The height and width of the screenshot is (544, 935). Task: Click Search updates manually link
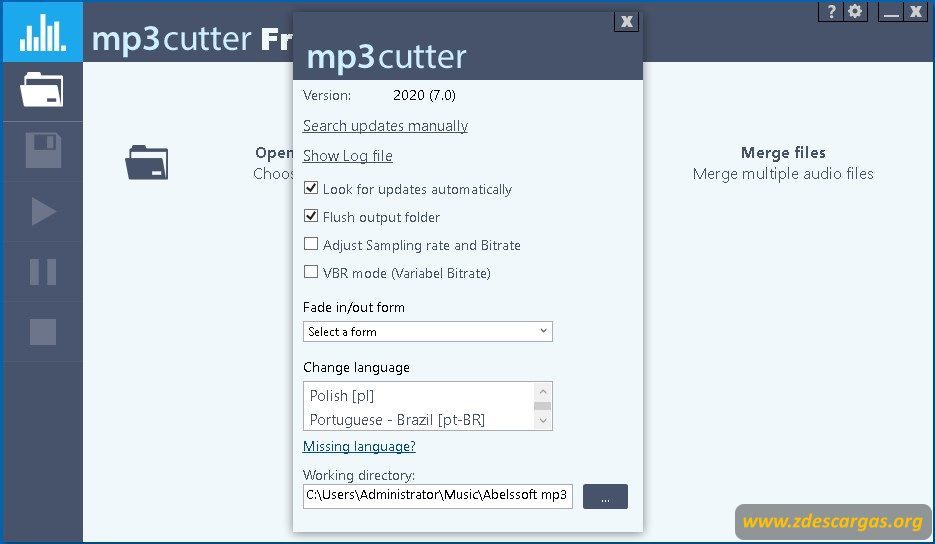(x=385, y=126)
